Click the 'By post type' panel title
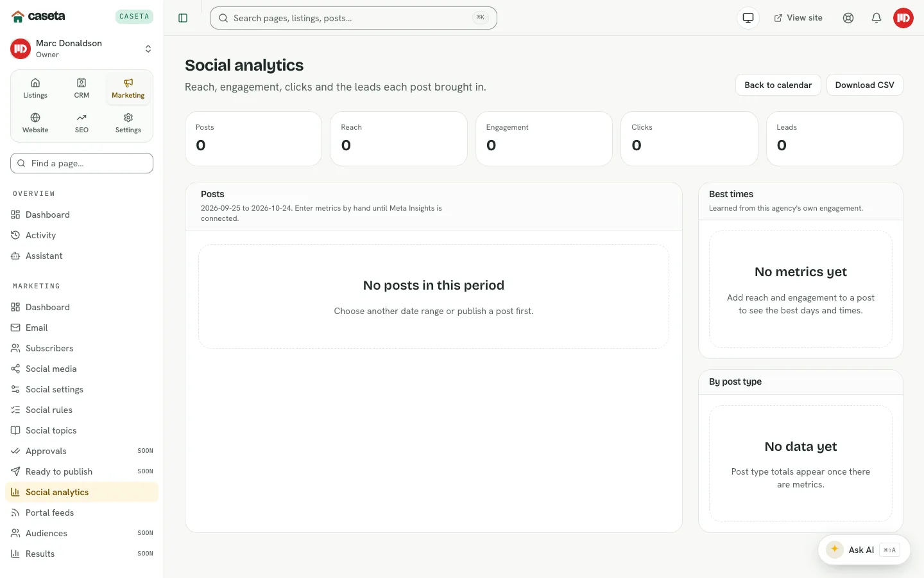 [x=735, y=381]
